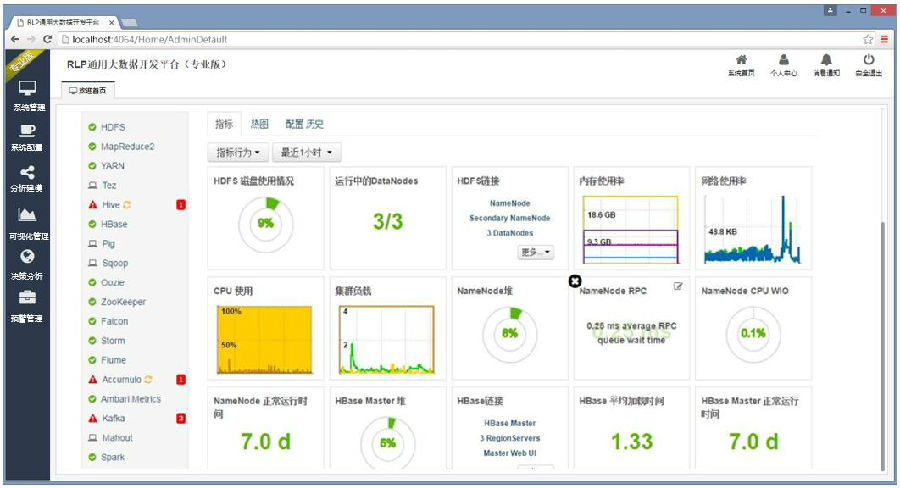
Task: Switch to the 热图 tab
Action: (x=259, y=124)
